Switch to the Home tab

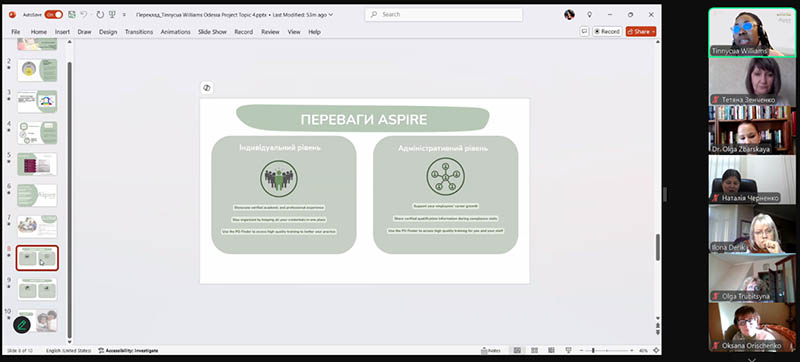(x=38, y=32)
